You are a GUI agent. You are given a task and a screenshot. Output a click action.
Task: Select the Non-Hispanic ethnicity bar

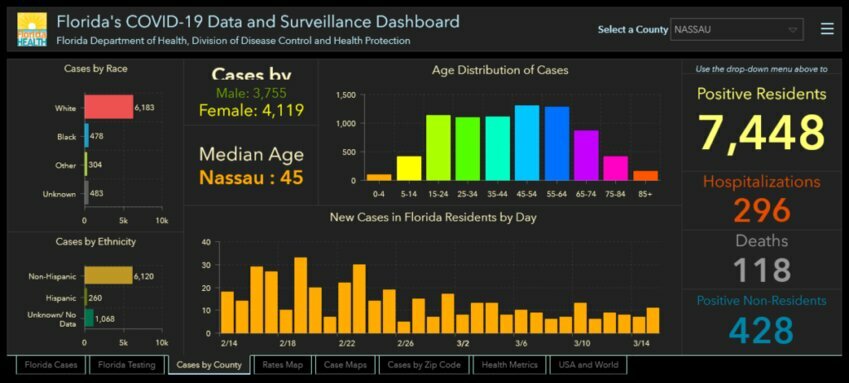click(x=108, y=275)
